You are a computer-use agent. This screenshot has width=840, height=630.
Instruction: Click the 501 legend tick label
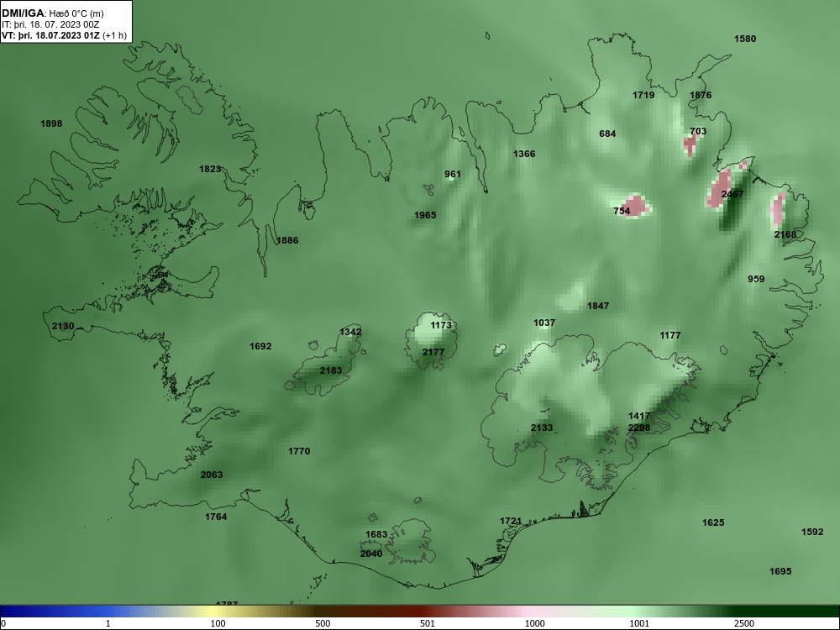428,623
